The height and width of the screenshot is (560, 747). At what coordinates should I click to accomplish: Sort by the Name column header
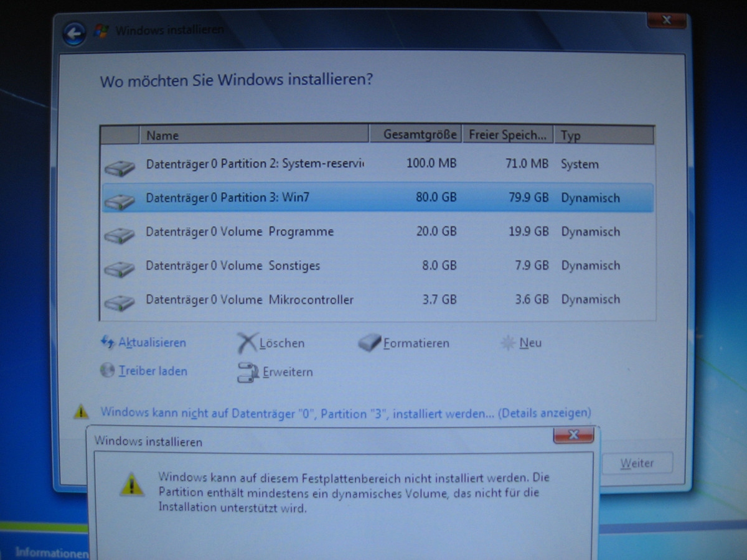[255, 134]
